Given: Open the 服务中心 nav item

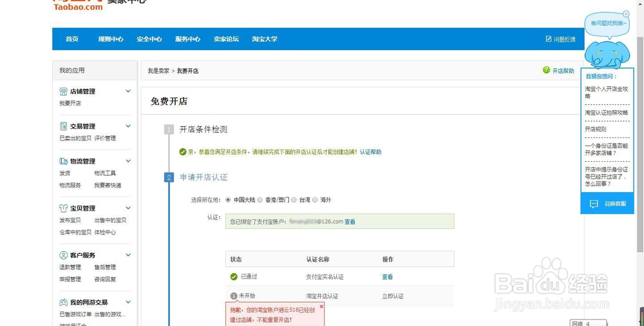Looking at the screenshot, I should point(187,39).
